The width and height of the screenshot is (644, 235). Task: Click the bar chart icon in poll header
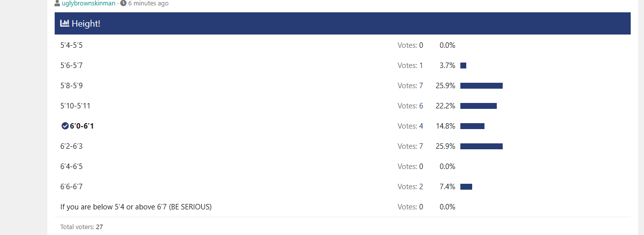tap(64, 23)
